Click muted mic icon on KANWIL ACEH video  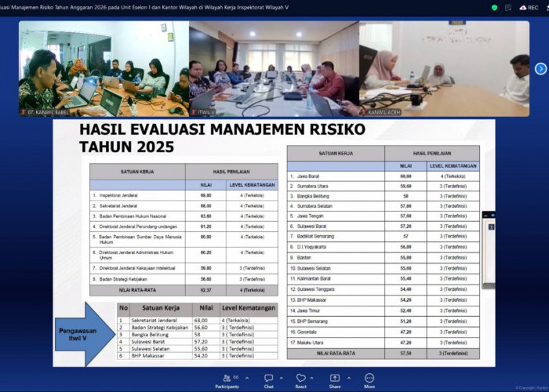click(x=363, y=112)
